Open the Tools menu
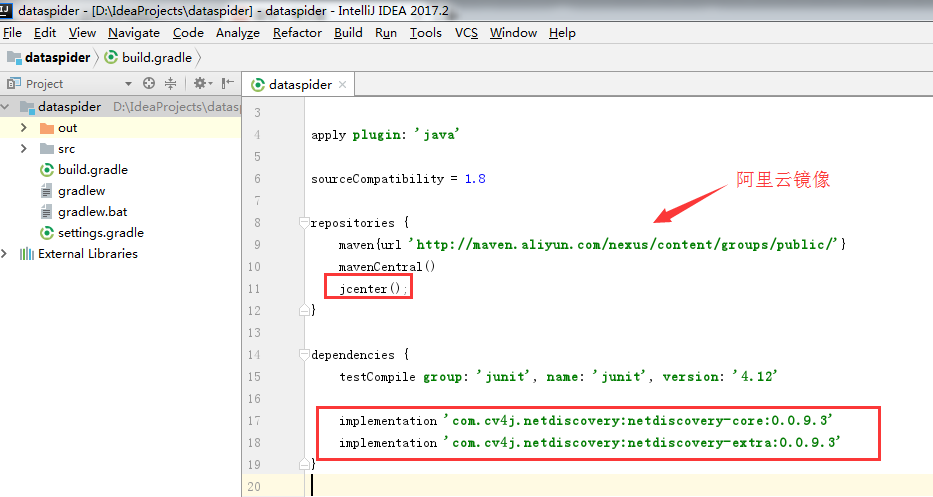The width and height of the screenshot is (933, 497). pyautogui.click(x=426, y=33)
